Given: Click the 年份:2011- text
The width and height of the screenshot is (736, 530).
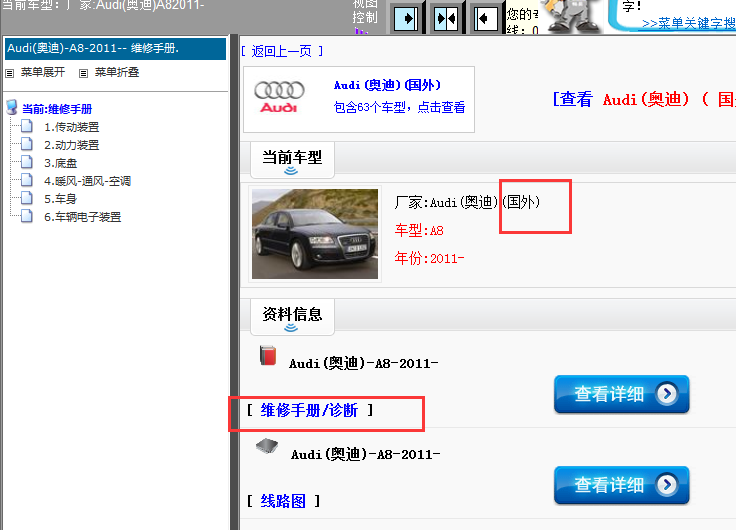Looking at the screenshot, I should (429, 258).
